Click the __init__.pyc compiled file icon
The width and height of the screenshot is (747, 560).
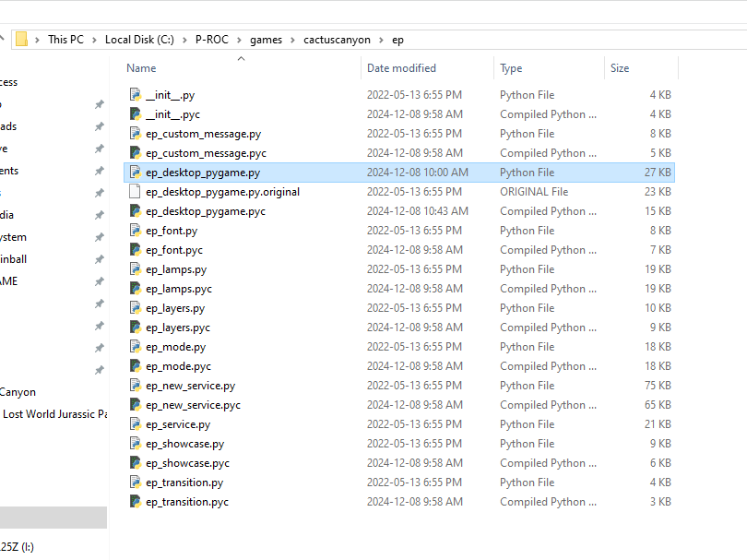tap(136, 114)
